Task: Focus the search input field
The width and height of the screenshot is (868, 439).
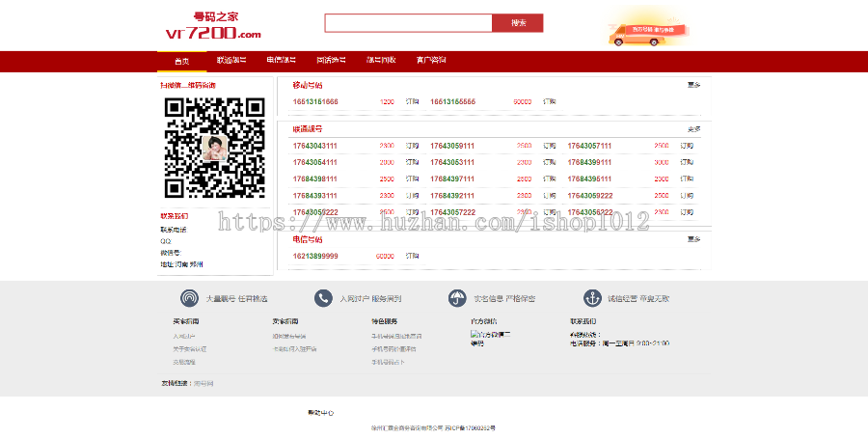Action: click(x=409, y=23)
